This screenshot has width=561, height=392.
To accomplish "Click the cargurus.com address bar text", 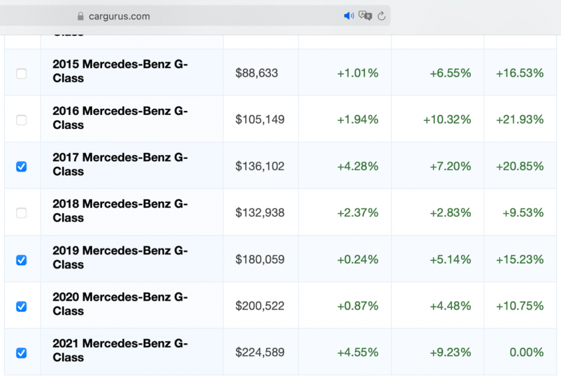I will pos(119,16).
